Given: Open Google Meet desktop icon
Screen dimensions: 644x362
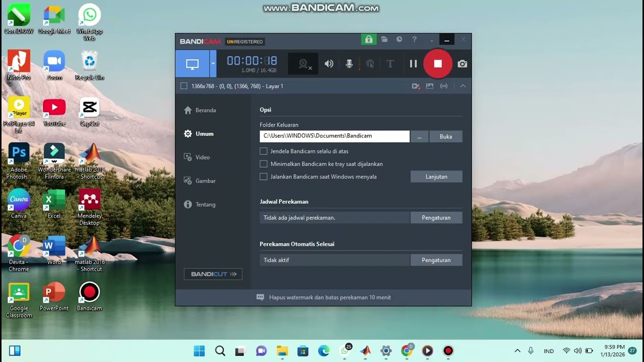Looking at the screenshot, I should [54, 20].
